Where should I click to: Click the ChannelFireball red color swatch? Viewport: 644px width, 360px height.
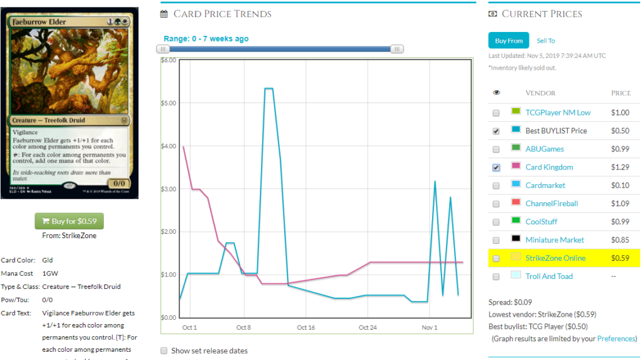(x=516, y=202)
